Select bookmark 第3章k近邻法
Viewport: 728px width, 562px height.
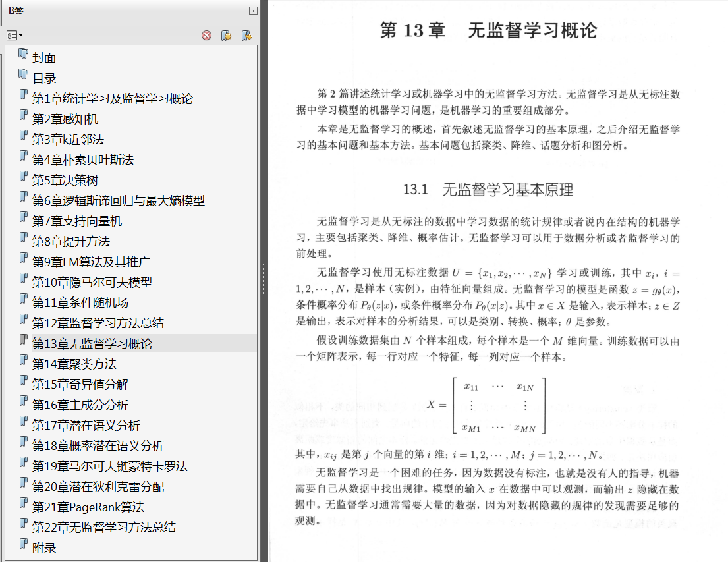(x=68, y=139)
